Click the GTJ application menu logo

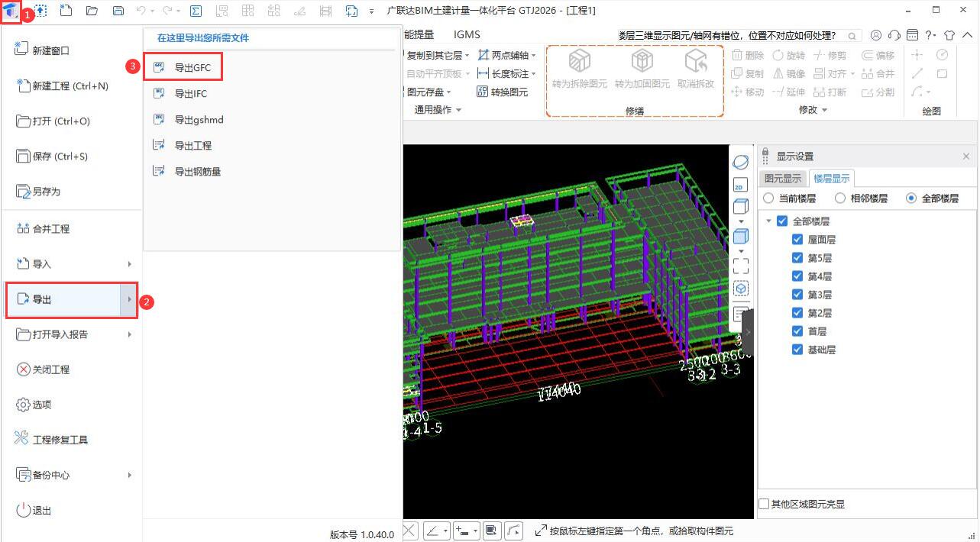pos(11,11)
